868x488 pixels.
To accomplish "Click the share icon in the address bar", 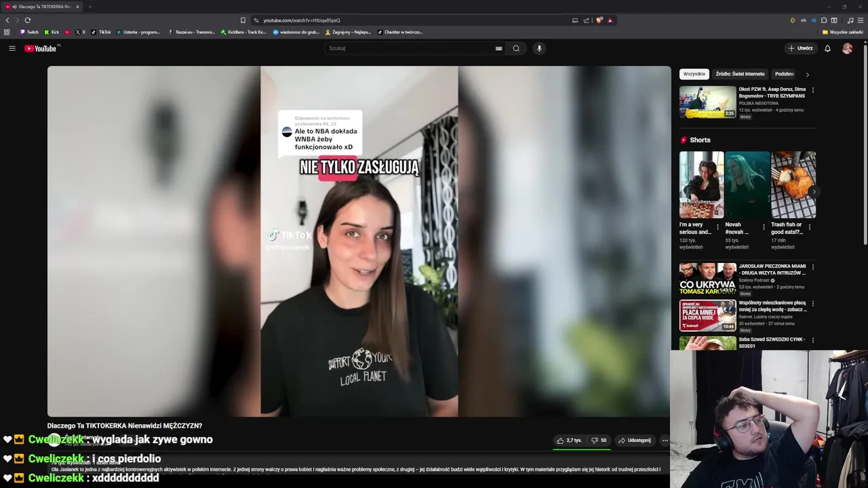I will click(x=587, y=20).
